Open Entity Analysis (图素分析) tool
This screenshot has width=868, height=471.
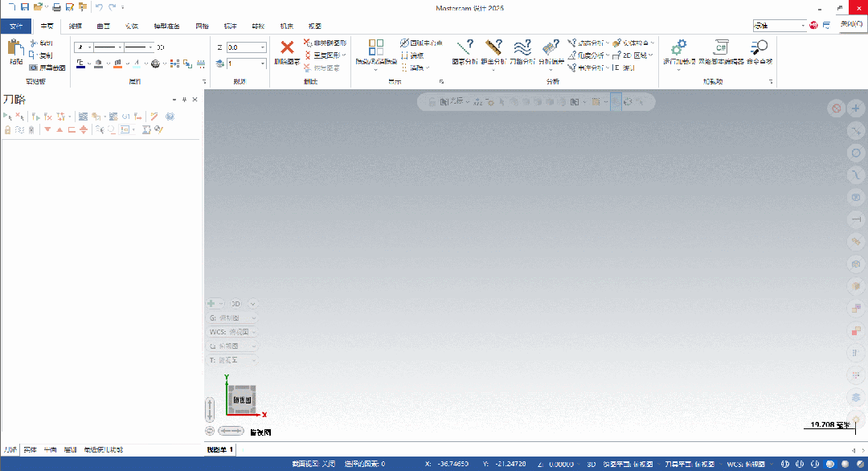point(465,52)
